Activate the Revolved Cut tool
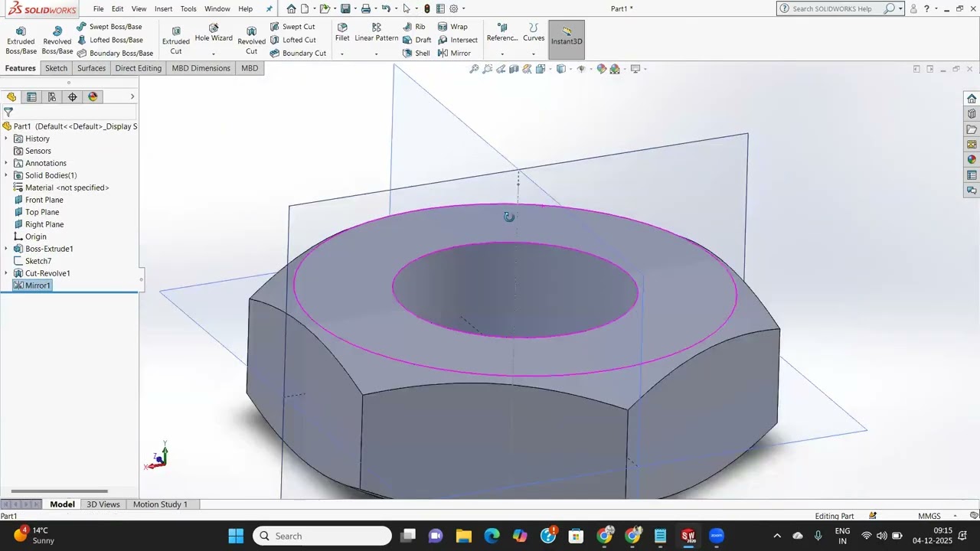Image resolution: width=980 pixels, height=551 pixels. tap(251, 41)
